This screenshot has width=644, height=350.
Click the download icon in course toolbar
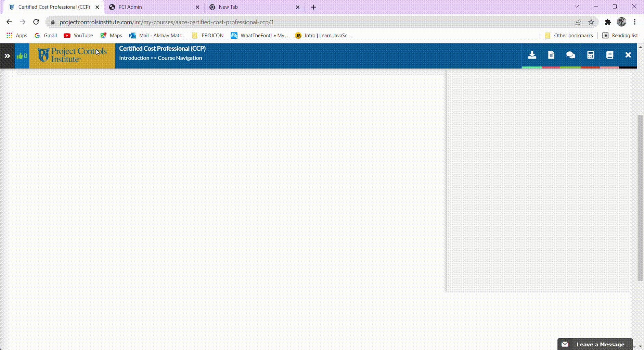[x=532, y=55]
